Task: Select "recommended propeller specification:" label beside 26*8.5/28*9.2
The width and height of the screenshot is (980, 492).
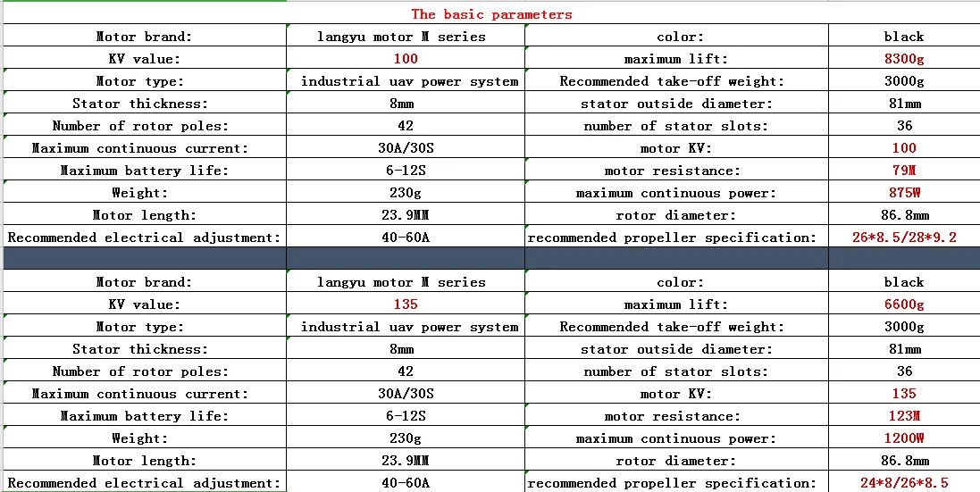Action: point(672,238)
